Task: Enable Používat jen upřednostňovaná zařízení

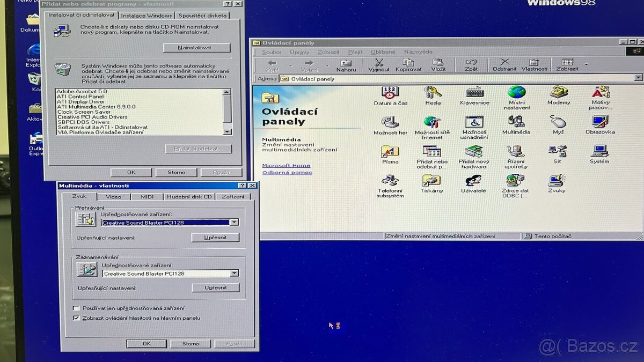Action: [76, 308]
